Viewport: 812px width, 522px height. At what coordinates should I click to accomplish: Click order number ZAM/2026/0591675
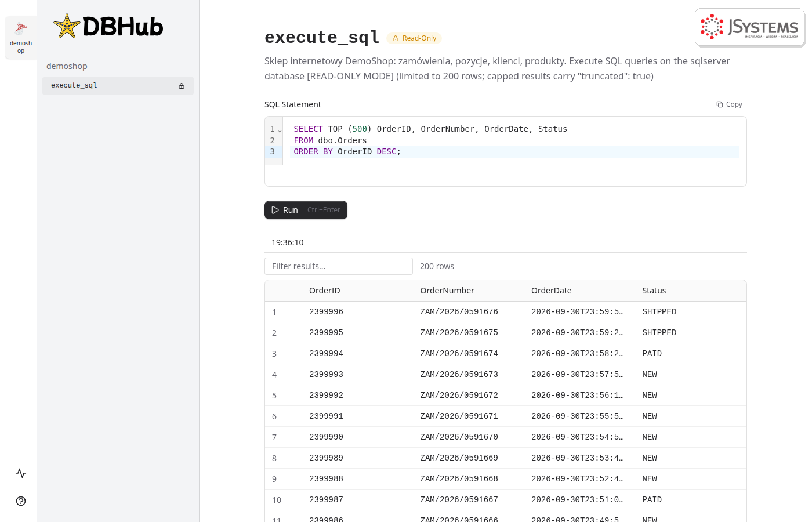point(459,333)
